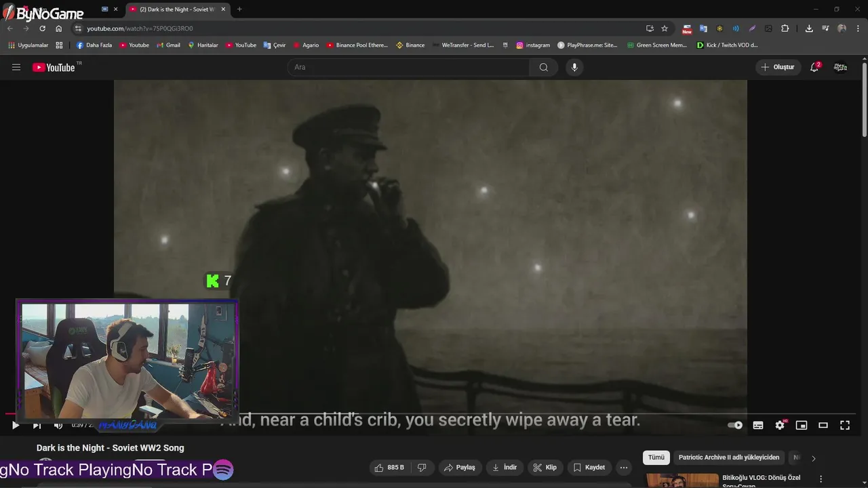Viewport: 868px width, 488px height.
Task: Go to the YouTube home logo
Action: [x=54, y=67]
